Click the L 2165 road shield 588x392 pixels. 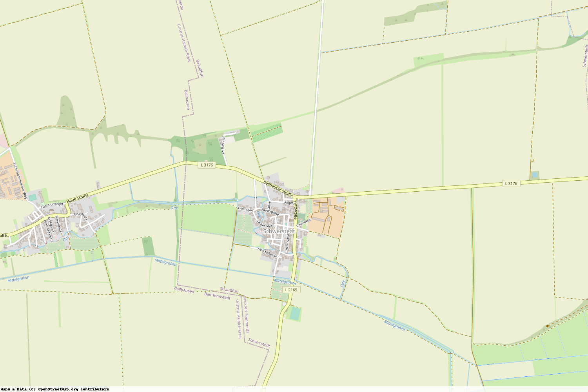(291, 290)
